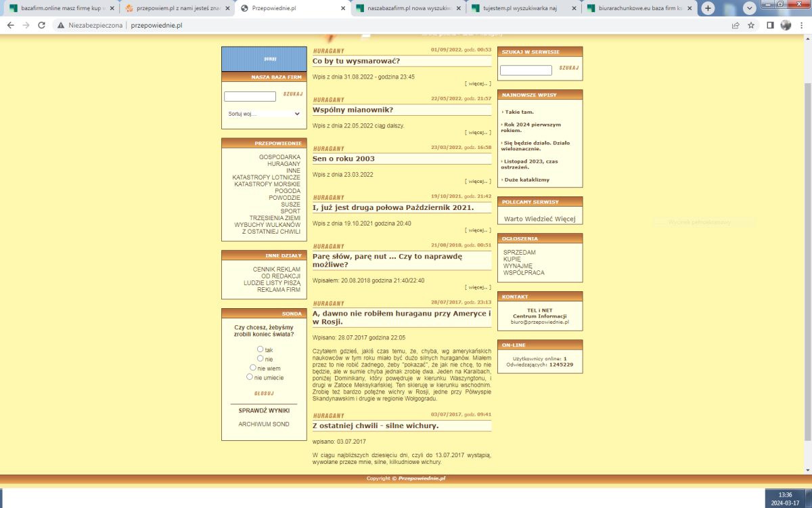This screenshot has width=812, height=508.
Task: Click the share page icon
Action: (x=736, y=25)
